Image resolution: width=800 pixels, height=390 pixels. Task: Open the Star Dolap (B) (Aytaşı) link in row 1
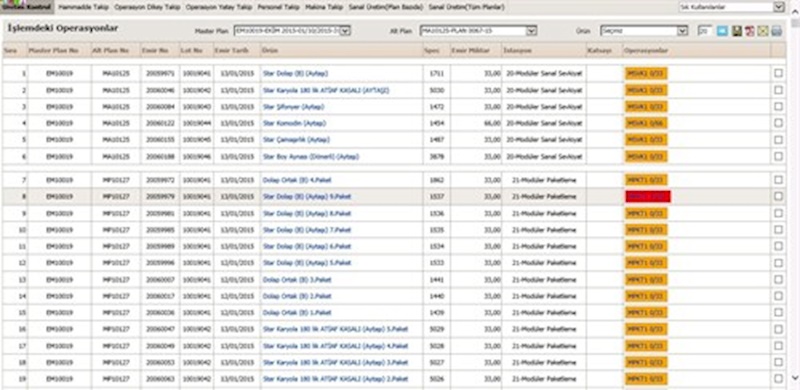(295, 74)
